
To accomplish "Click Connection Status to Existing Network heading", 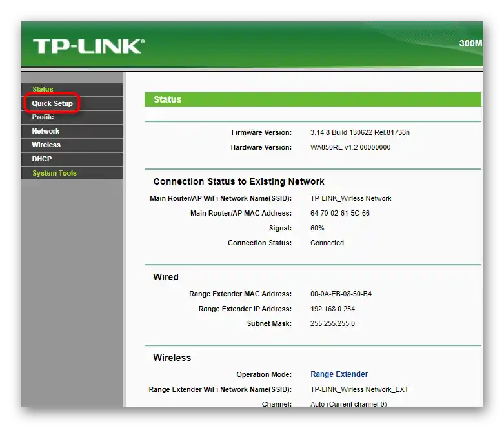I will [x=239, y=181].
